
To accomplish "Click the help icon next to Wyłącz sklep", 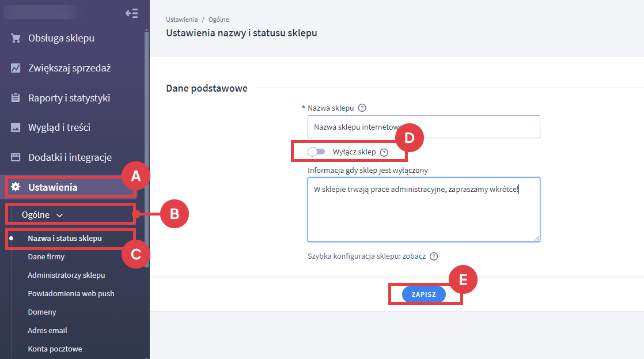I will 384,152.
